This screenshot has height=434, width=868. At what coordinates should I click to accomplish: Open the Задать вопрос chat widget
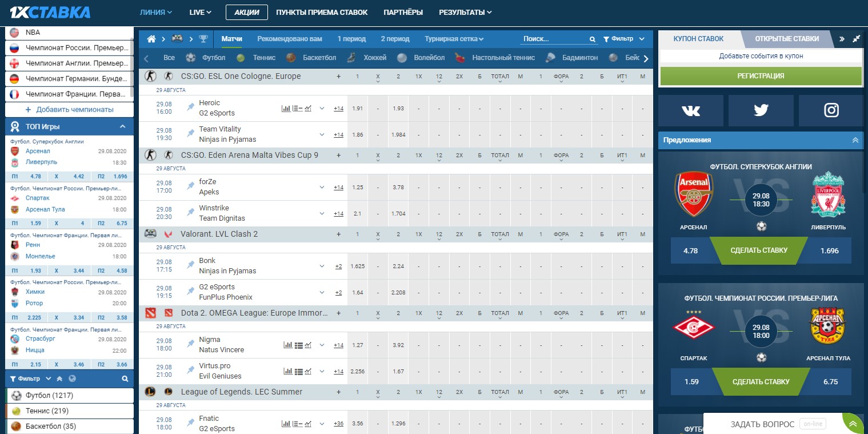click(x=762, y=424)
